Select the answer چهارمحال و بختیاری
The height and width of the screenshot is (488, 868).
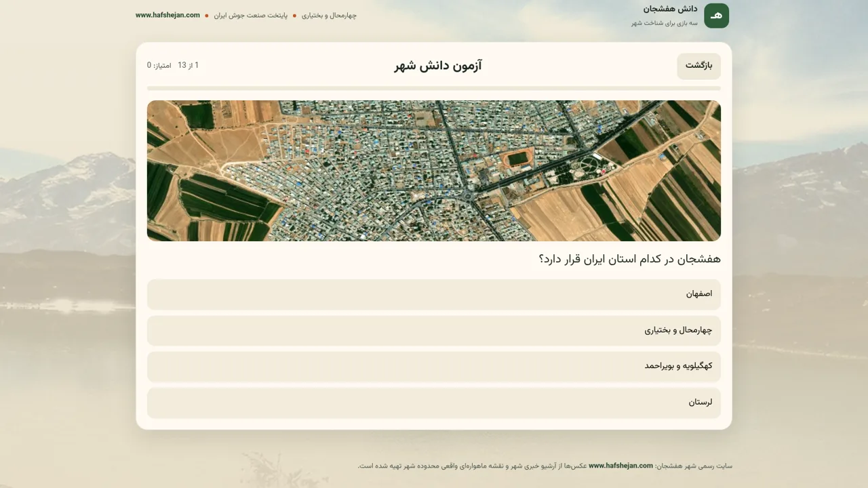[x=434, y=330]
